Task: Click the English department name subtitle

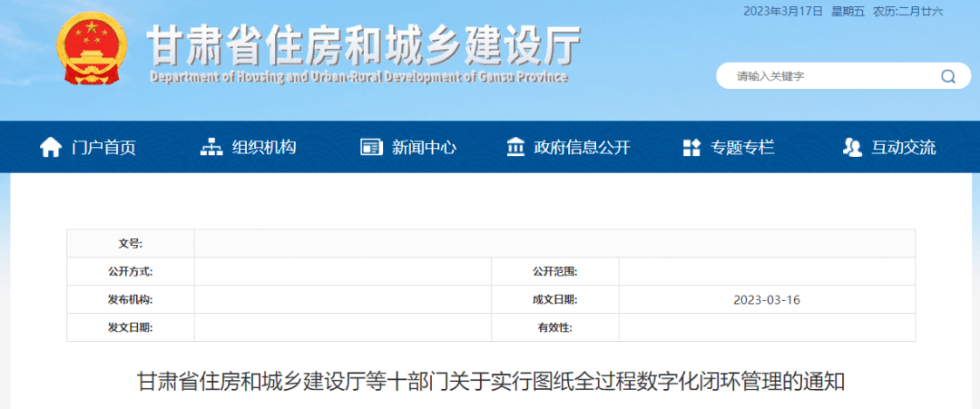Action: click(x=358, y=77)
